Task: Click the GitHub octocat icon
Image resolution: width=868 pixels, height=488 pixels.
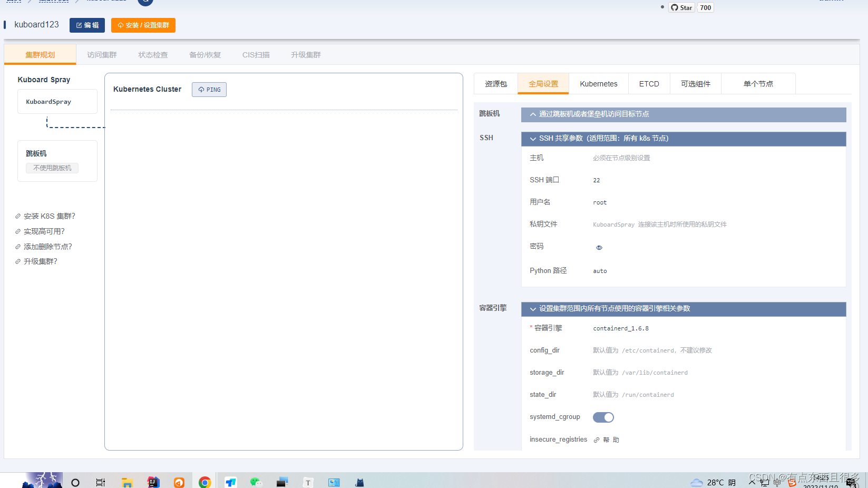Action: [675, 7]
